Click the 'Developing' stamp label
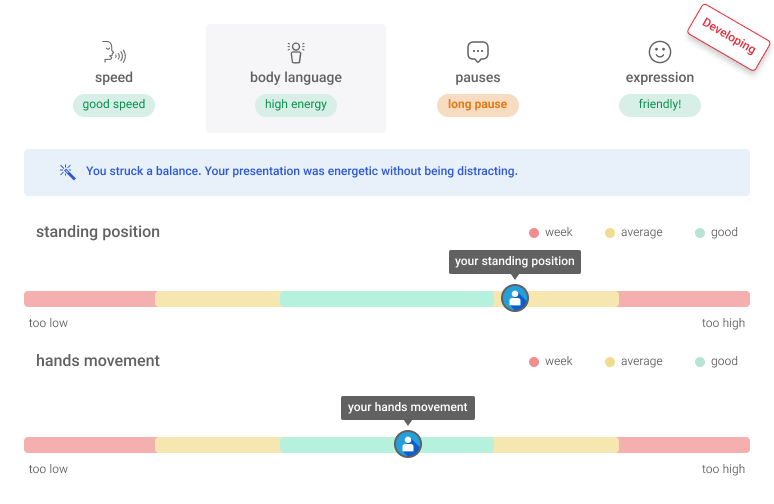The image size is (774, 504). point(728,38)
